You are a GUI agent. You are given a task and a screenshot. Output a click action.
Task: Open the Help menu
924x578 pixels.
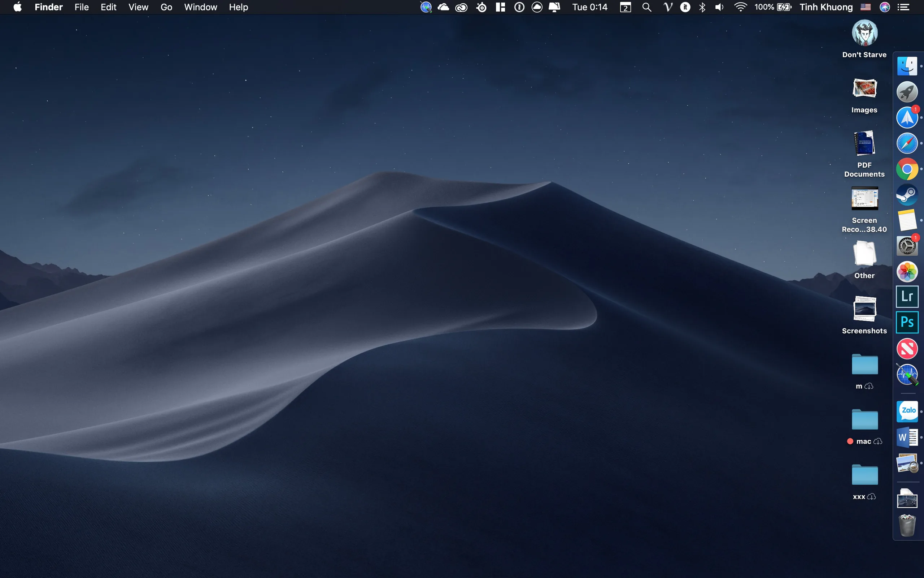(x=238, y=7)
